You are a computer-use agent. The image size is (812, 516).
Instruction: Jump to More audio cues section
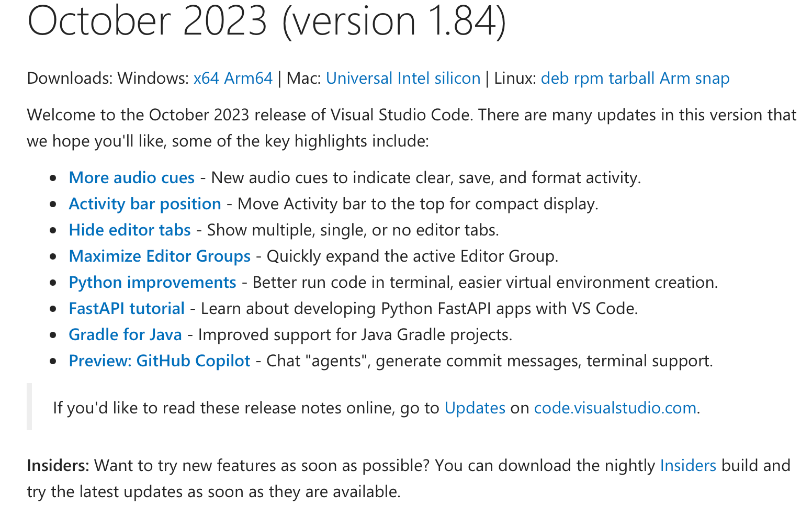(x=132, y=178)
